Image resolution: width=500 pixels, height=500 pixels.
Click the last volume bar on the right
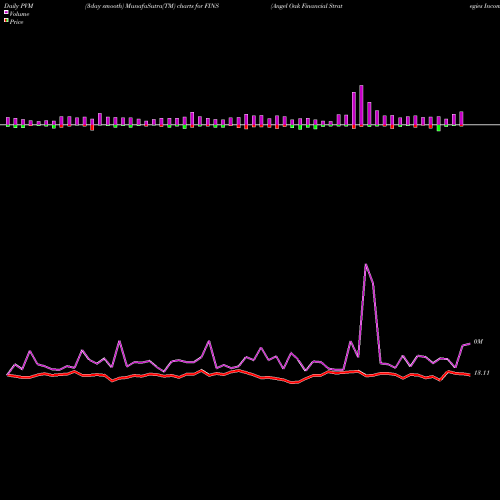pos(461,119)
